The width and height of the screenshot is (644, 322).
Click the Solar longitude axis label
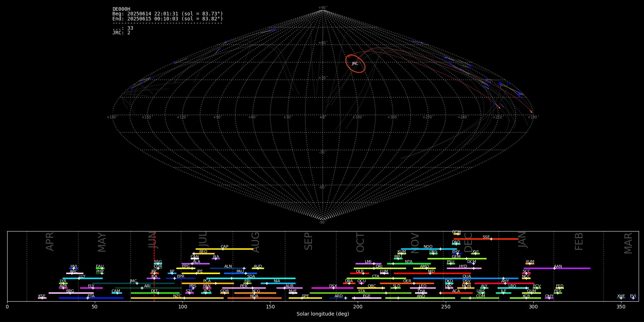[x=323, y=314]
